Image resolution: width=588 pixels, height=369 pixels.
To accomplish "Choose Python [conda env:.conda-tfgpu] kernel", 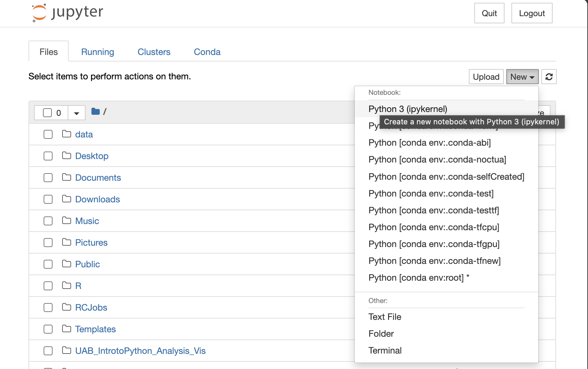I will coord(434,244).
